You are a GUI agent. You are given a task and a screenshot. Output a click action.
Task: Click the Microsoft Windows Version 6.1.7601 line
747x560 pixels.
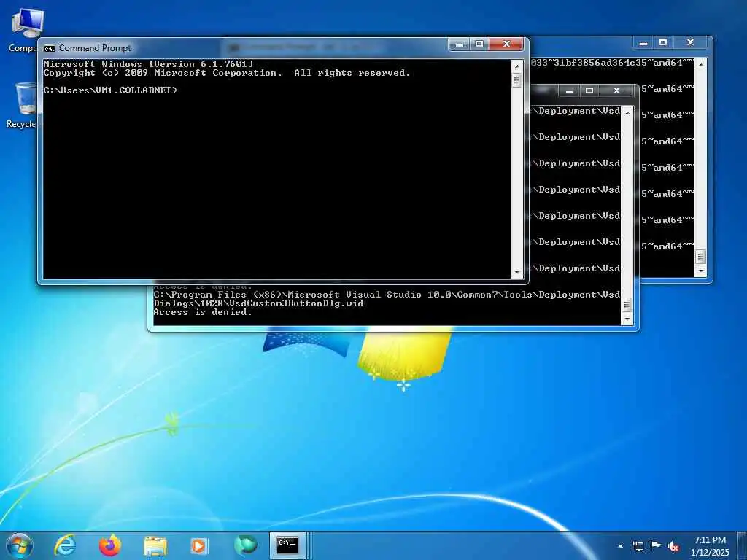148,64
